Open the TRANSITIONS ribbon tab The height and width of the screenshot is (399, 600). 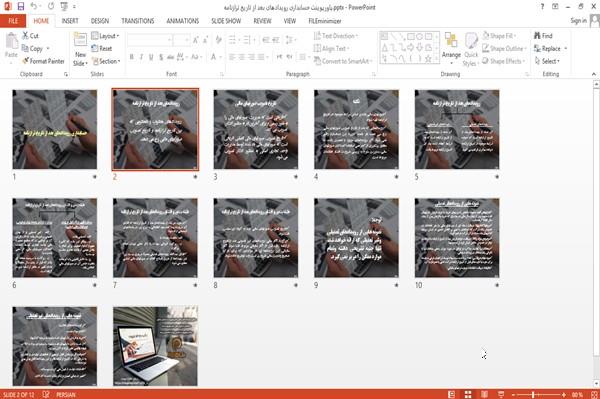click(138, 21)
